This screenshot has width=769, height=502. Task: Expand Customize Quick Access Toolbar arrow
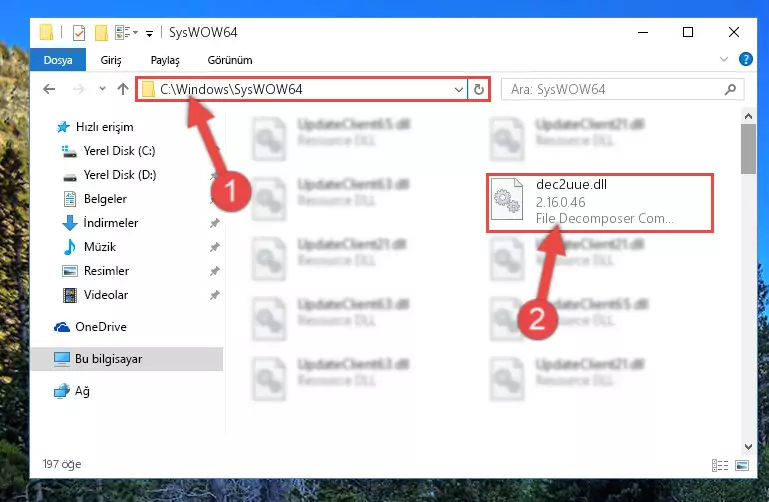point(149,33)
